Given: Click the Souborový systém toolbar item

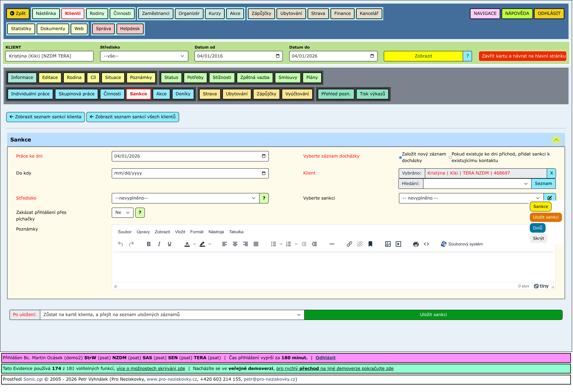Looking at the screenshot, I should (462, 244).
